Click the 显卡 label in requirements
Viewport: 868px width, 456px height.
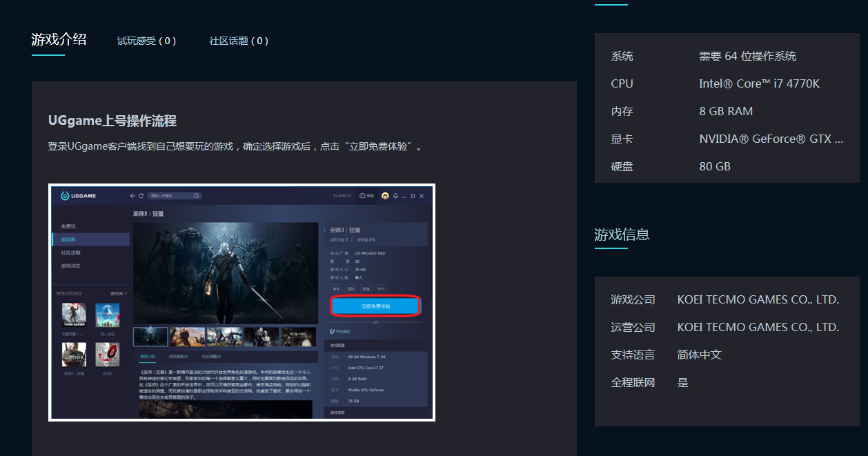click(622, 139)
